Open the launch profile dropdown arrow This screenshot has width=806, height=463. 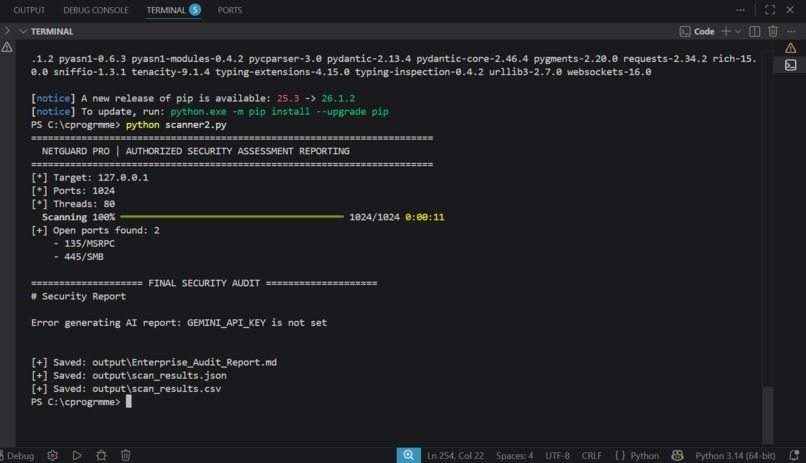coord(738,31)
